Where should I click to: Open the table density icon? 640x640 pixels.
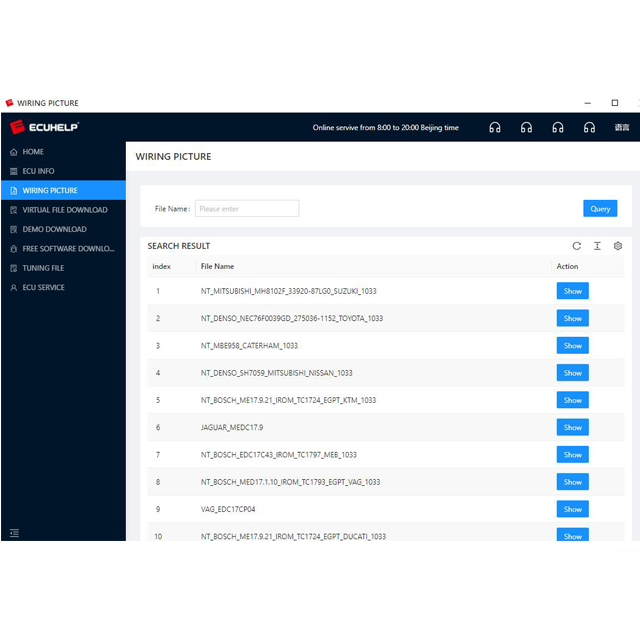(x=597, y=246)
